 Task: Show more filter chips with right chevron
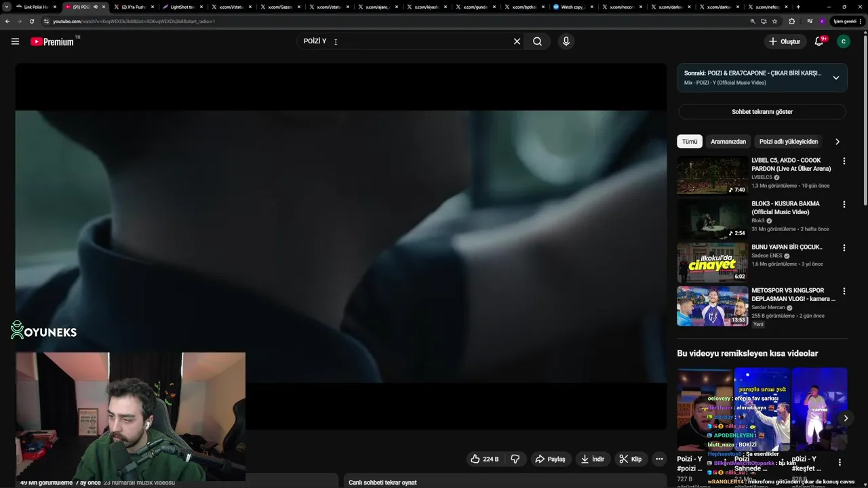tap(837, 142)
